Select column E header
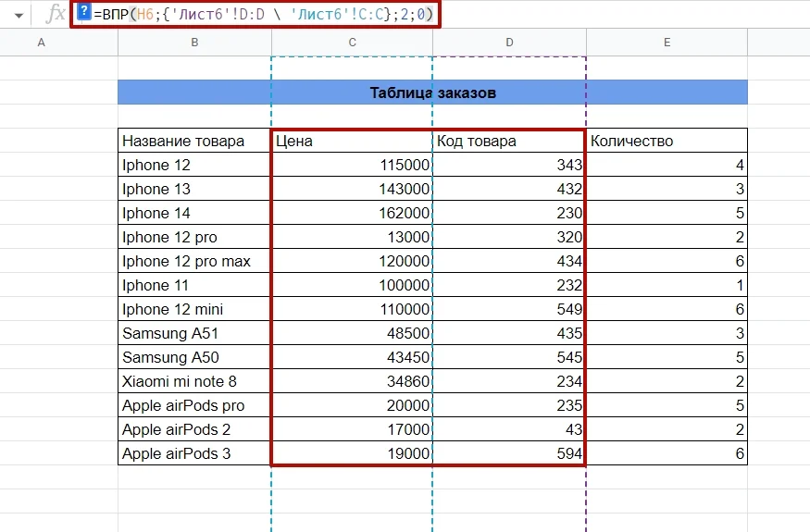 click(x=667, y=43)
